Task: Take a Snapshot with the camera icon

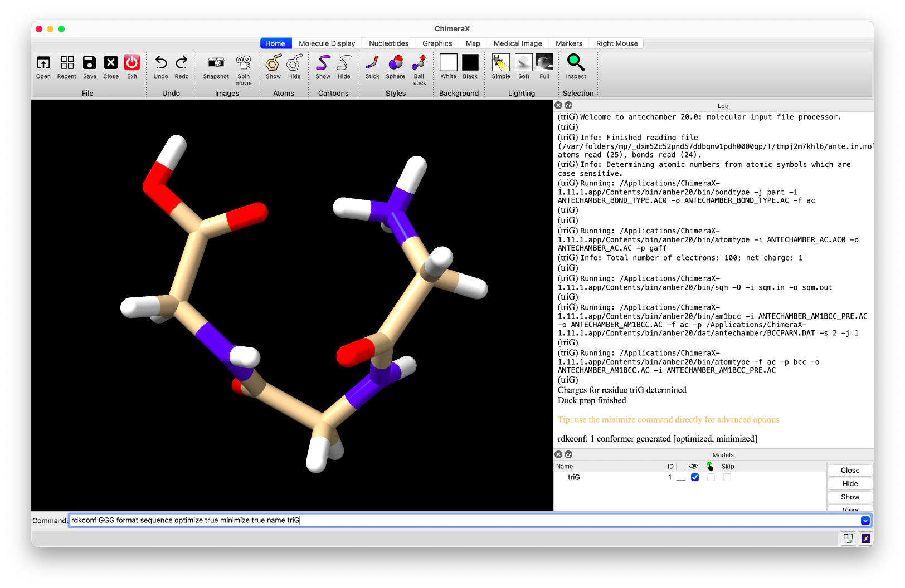Action: click(x=216, y=67)
